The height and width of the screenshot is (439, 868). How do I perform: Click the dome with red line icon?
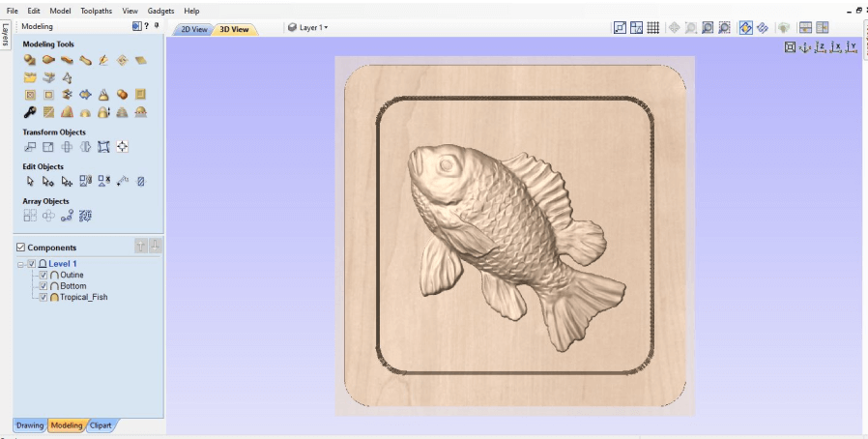click(x=140, y=112)
